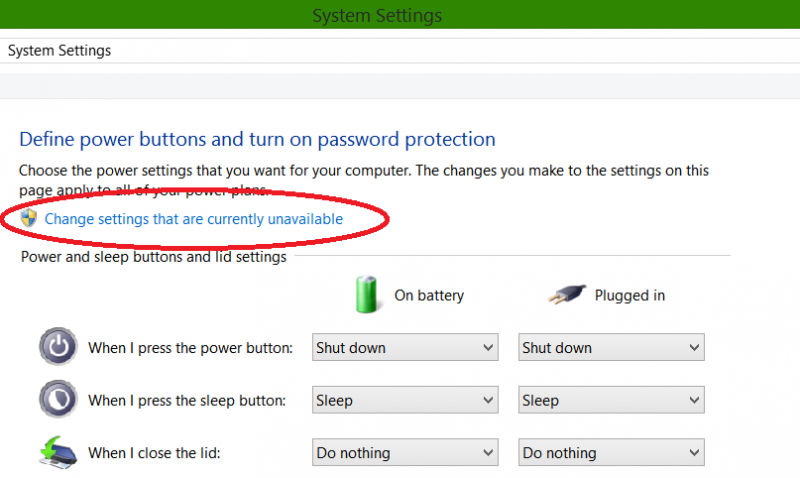The height and width of the screenshot is (478, 800).
Task: Expand power button On battery dropdown
Action: [x=405, y=347]
